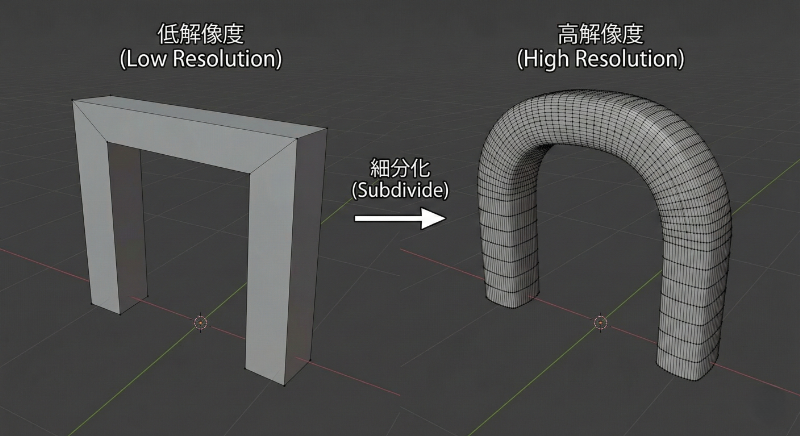Click the 3D cursor below the high-resolution arch
The width and height of the screenshot is (800, 436).
[x=600, y=322]
